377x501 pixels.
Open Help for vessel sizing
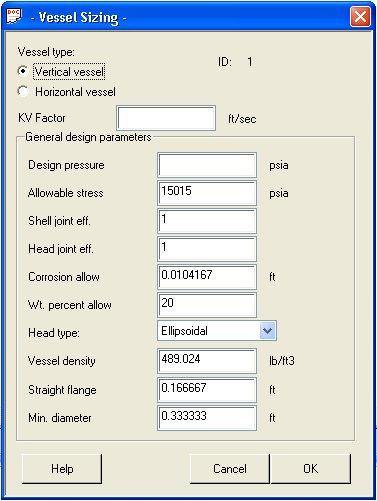(62, 469)
